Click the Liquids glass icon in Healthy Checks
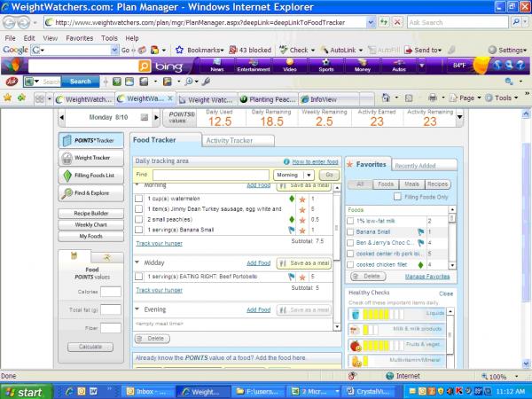Viewport: 532px width, 399px height. pos(356,314)
